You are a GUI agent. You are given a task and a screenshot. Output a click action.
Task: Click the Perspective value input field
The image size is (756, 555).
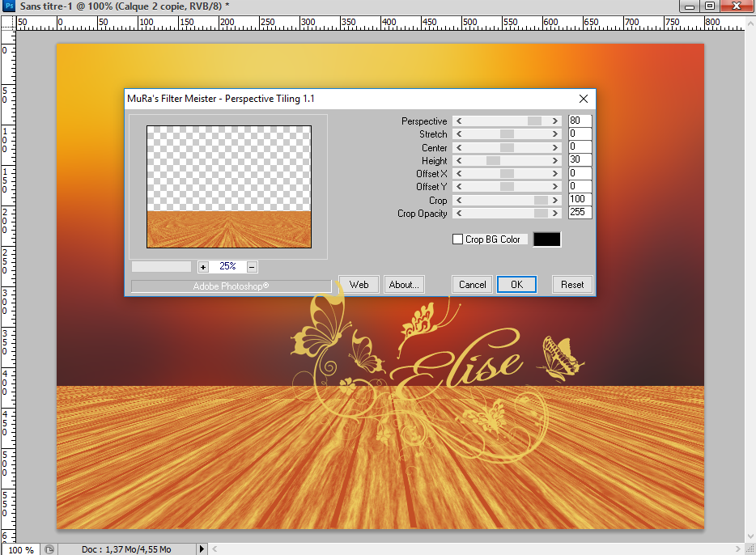(580, 121)
